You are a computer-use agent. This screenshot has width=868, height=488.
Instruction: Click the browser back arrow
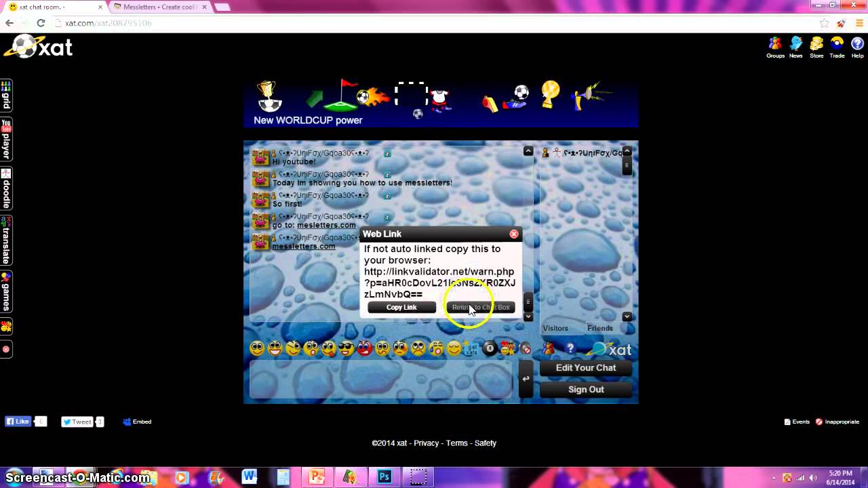[x=9, y=23]
